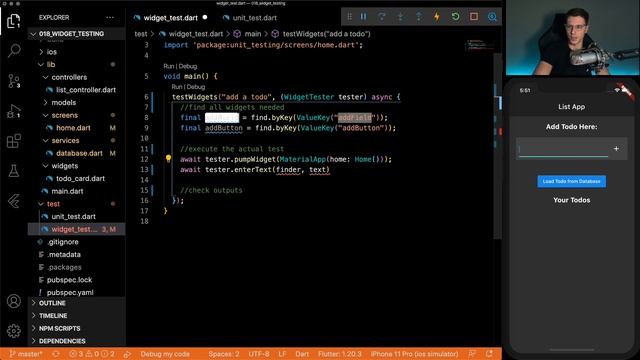The width and height of the screenshot is (640, 360).
Task: Click 'iPhone 11 Pro (ios simulator)' status entry
Action: [414, 354]
